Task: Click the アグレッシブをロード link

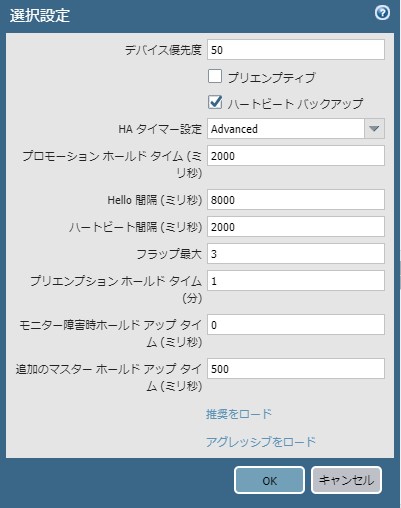Action: pyautogui.click(x=261, y=442)
